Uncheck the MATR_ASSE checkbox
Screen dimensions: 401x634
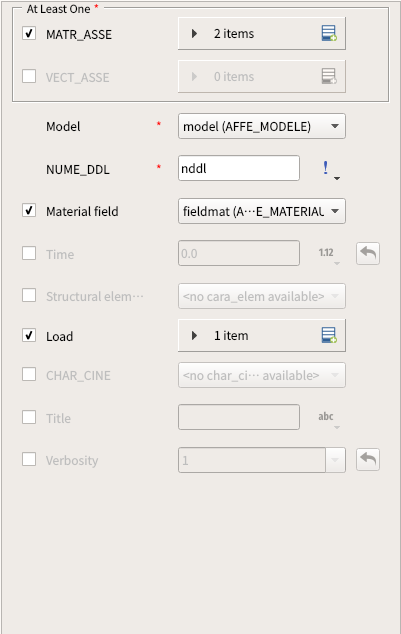pos(29,33)
